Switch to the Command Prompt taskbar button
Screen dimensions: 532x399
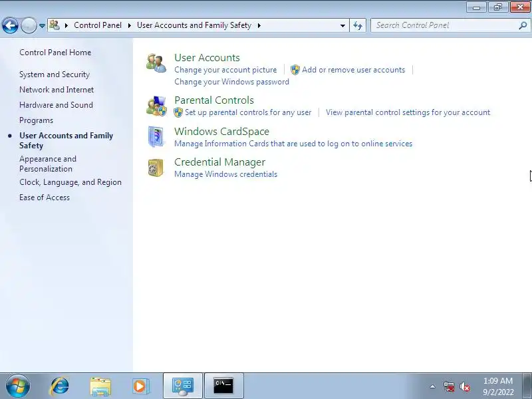coord(223,386)
